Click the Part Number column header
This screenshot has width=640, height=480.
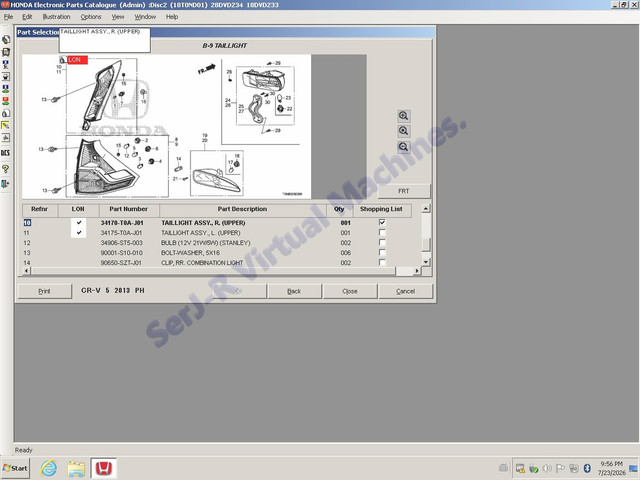point(129,209)
